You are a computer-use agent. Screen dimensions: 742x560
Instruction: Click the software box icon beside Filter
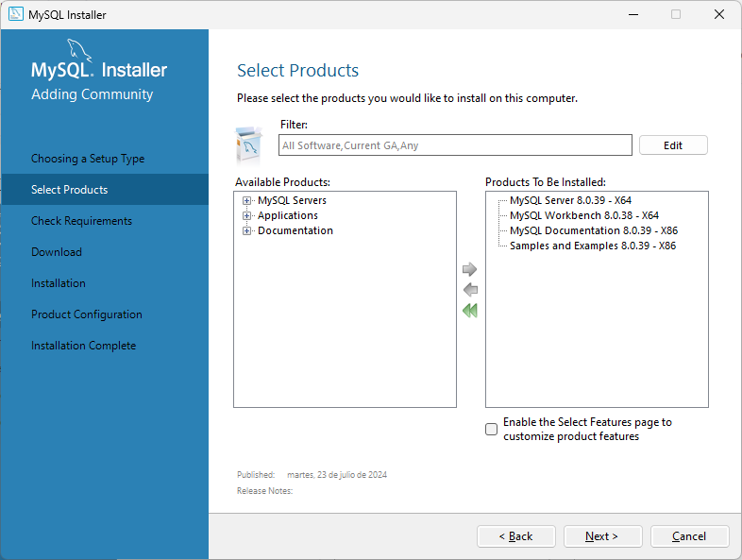point(249,144)
